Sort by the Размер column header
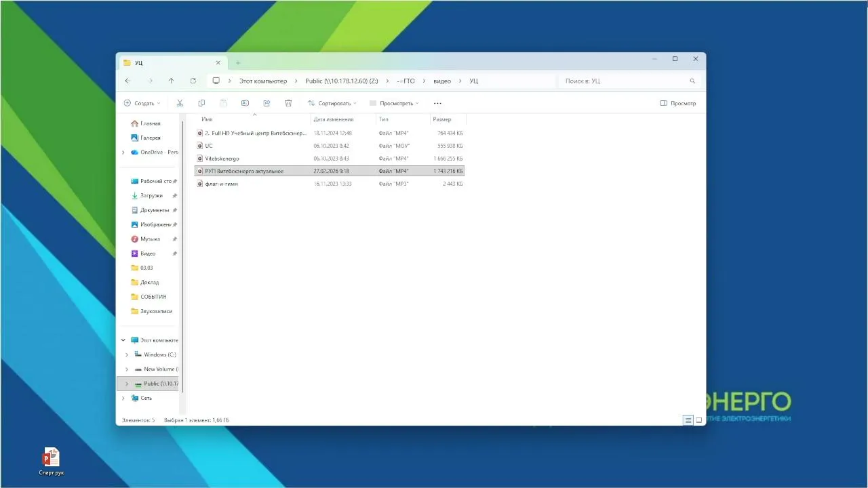868x488 pixels. (448, 119)
